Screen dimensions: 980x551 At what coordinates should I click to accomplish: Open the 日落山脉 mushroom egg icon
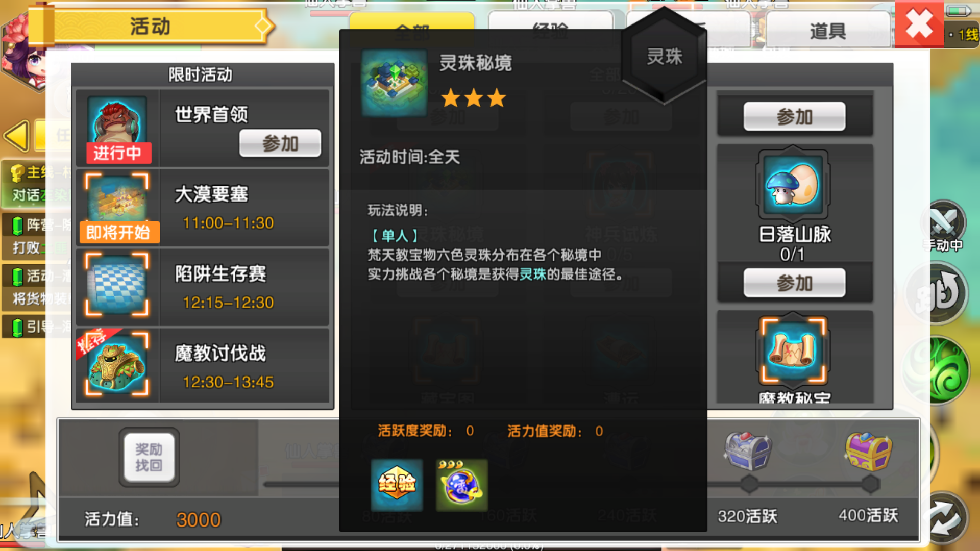coord(794,185)
